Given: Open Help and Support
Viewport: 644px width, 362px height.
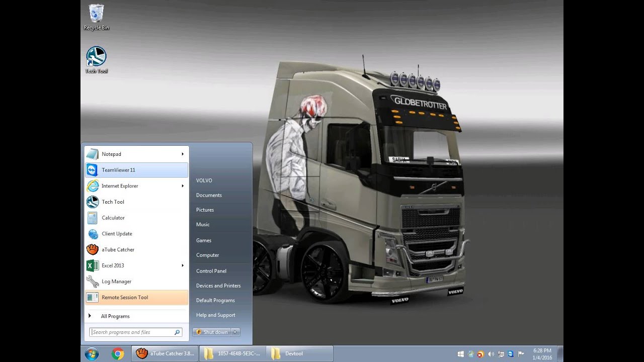Looking at the screenshot, I should tap(215, 315).
